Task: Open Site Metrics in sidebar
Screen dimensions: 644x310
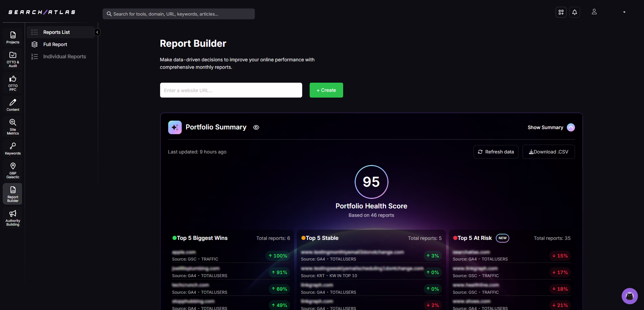Action: tap(13, 127)
